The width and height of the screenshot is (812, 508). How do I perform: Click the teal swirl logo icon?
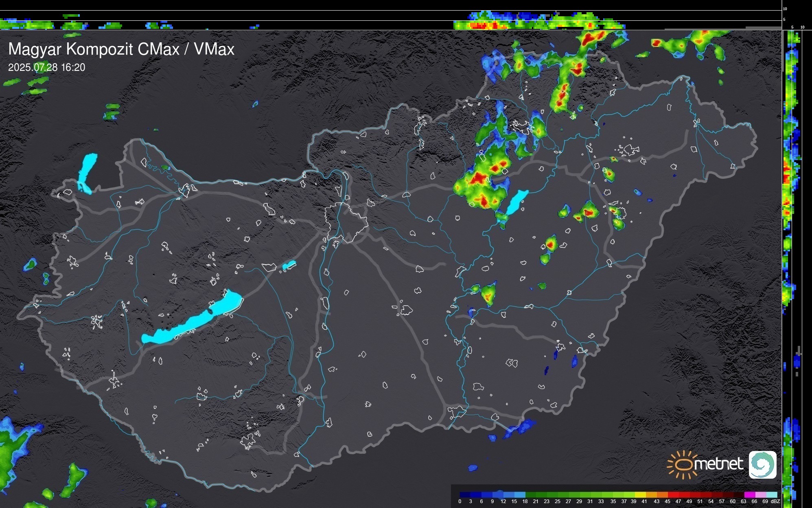coord(762,464)
